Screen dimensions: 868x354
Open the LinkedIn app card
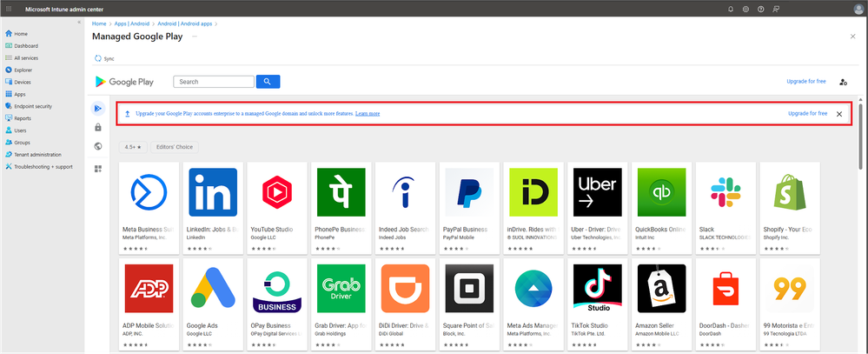point(213,208)
